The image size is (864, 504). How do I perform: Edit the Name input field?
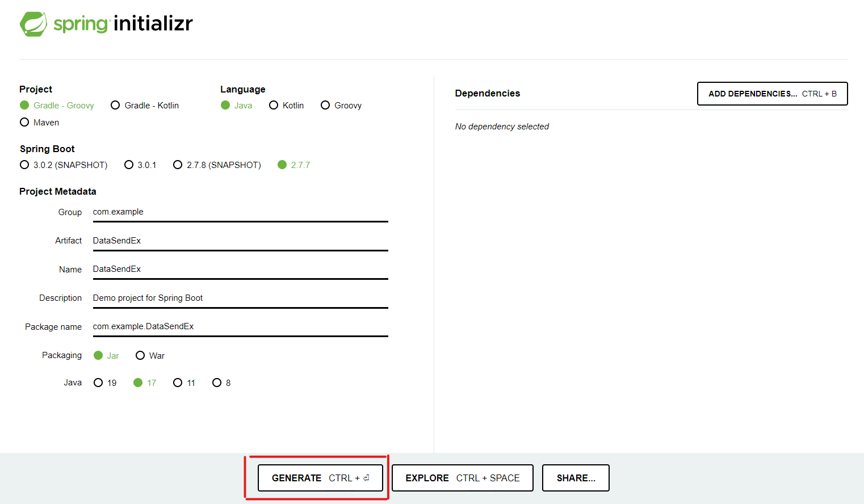tap(241, 269)
